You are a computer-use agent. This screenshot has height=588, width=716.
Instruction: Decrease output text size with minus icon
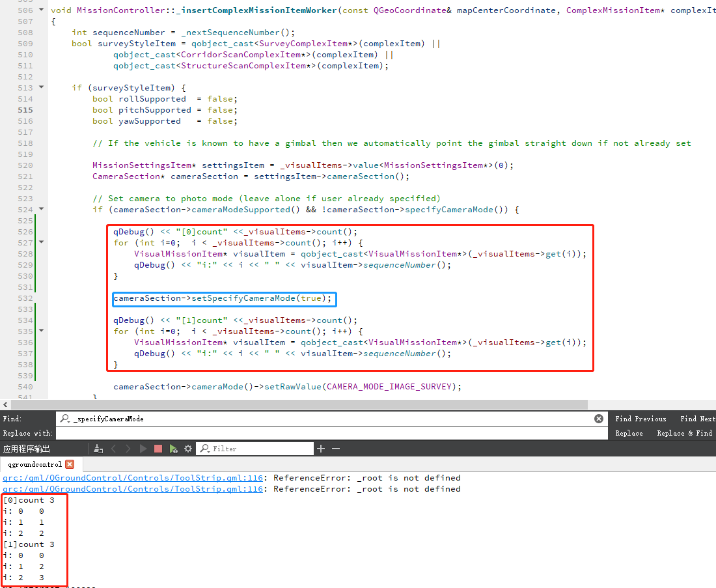click(335, 449)
